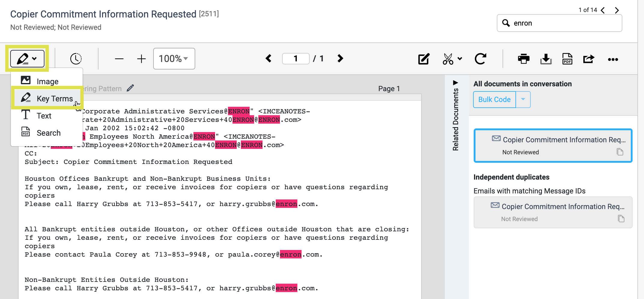Click document title Copier Commitment Information Requested
Image resolution: width=644 pixels, height=299 pixels.
[103, 14]
